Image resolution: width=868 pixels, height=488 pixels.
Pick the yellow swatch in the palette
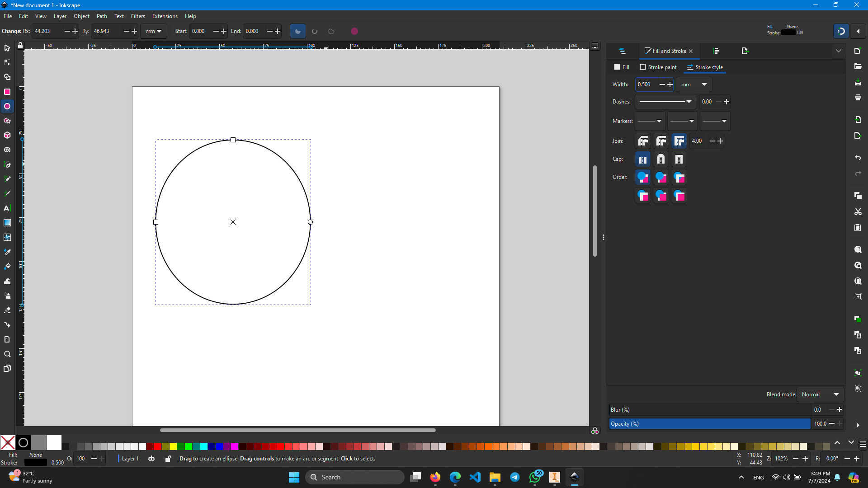tap(173, 446)
